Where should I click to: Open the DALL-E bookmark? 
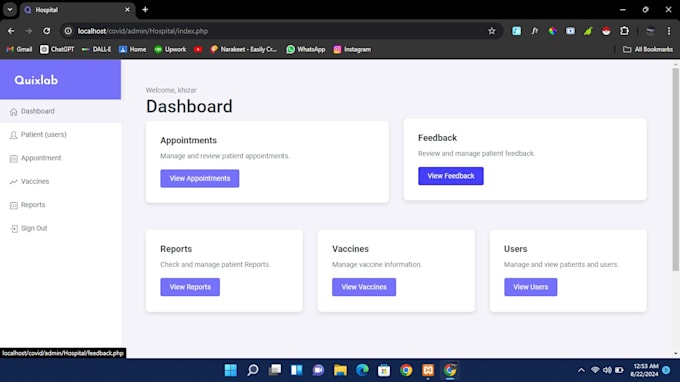(96, 49)
